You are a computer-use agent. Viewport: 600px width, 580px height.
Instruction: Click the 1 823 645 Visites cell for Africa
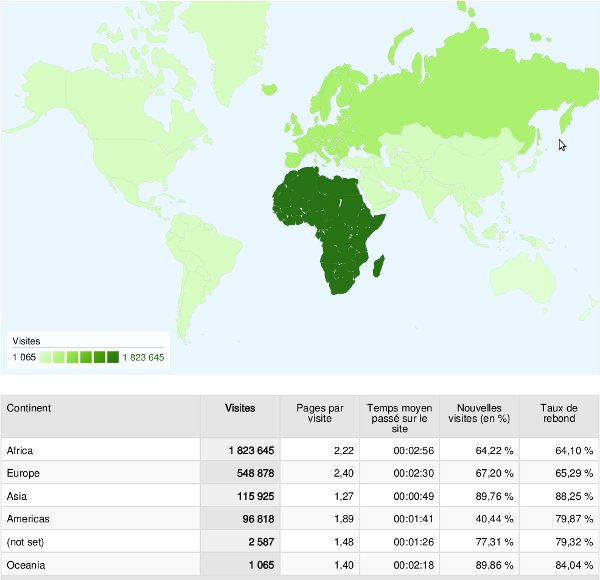coord(241,450)
